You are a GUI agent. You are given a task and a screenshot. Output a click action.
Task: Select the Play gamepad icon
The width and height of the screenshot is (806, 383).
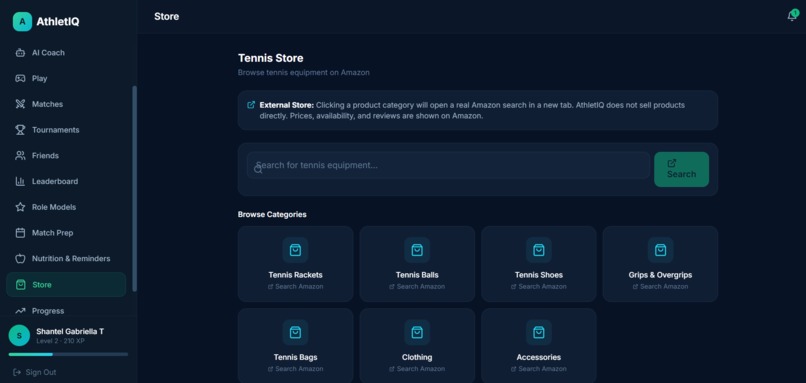[20, 78]
